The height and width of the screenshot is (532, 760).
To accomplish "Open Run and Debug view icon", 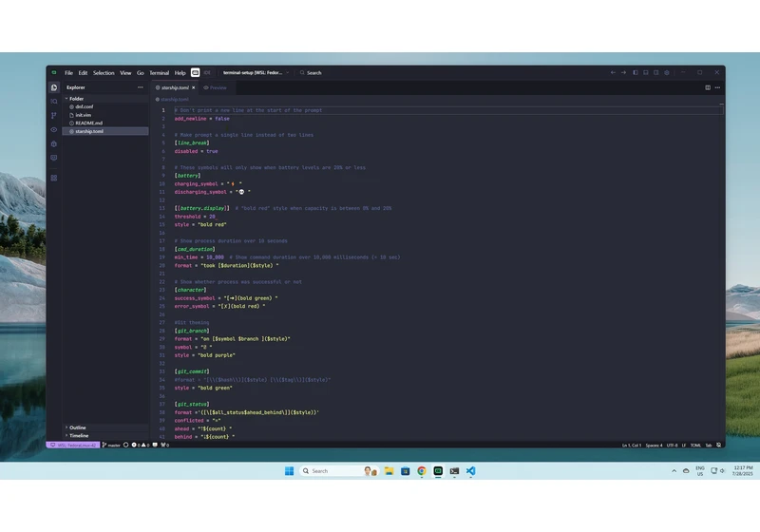I will 54,143.
